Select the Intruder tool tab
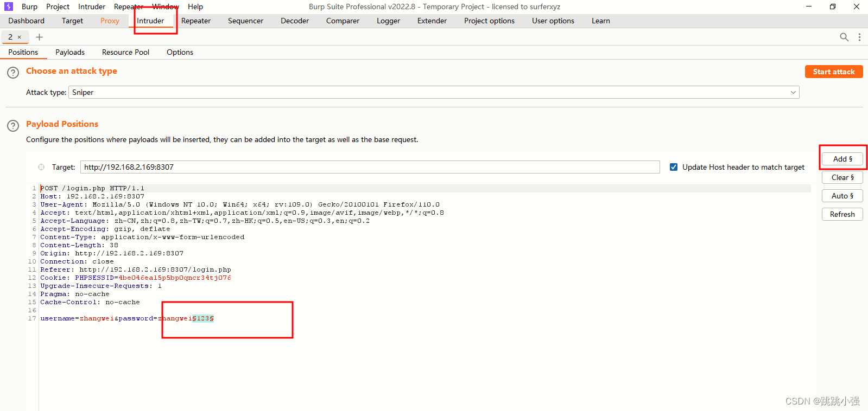This screenshot has height=411, width=868. (150, 21)
